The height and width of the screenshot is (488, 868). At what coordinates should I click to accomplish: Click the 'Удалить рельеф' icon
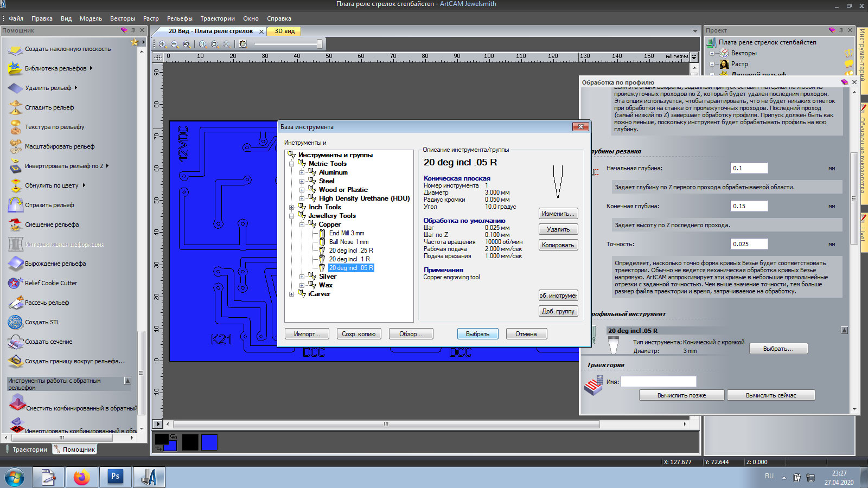15,88
